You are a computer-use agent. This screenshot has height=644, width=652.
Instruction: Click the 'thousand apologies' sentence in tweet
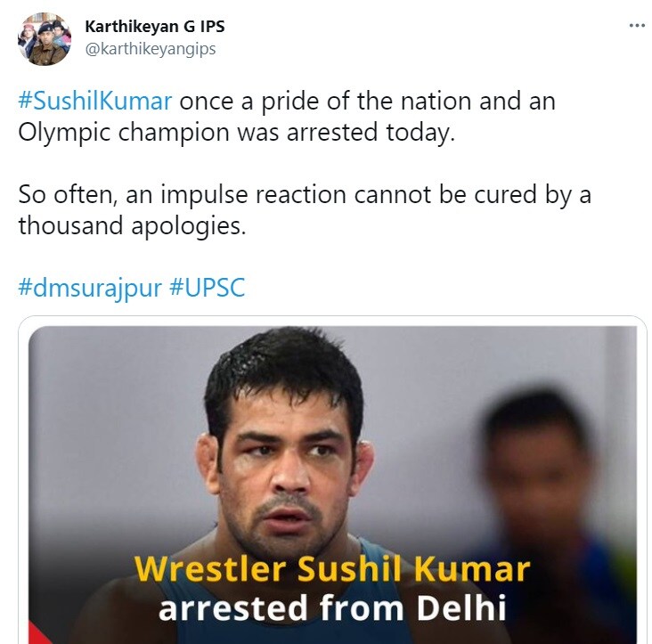[132, 225]
